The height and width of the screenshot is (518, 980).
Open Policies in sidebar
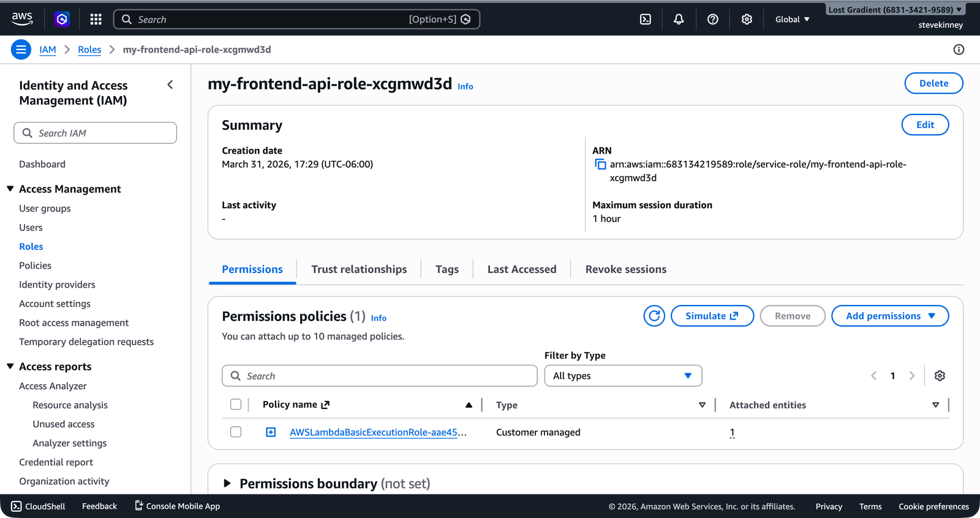coord(35,265)
